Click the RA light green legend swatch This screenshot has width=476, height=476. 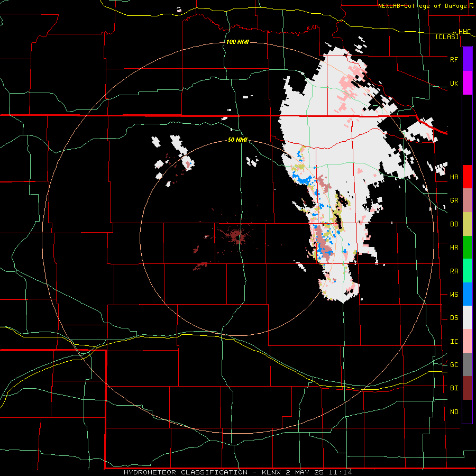coord(467,271)
